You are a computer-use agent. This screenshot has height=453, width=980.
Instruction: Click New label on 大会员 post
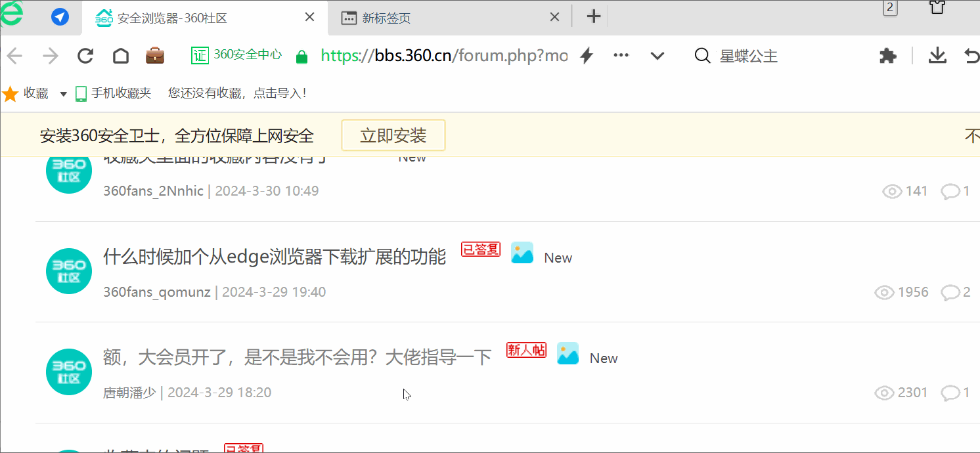coord(604,358)
